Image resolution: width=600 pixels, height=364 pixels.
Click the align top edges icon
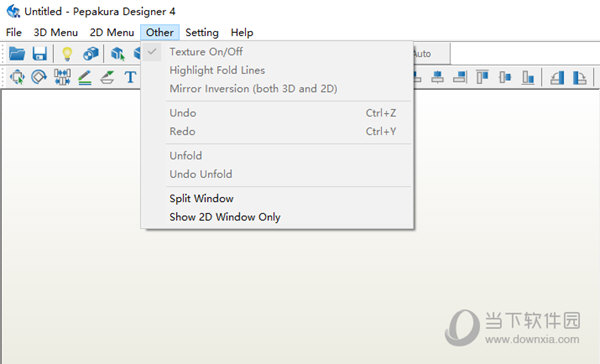pos(483,77)
